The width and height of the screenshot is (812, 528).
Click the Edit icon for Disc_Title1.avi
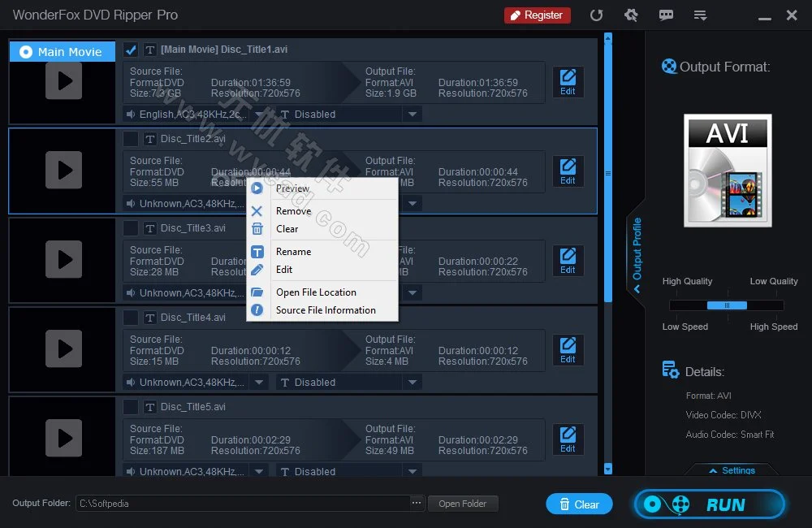point(568,81)
